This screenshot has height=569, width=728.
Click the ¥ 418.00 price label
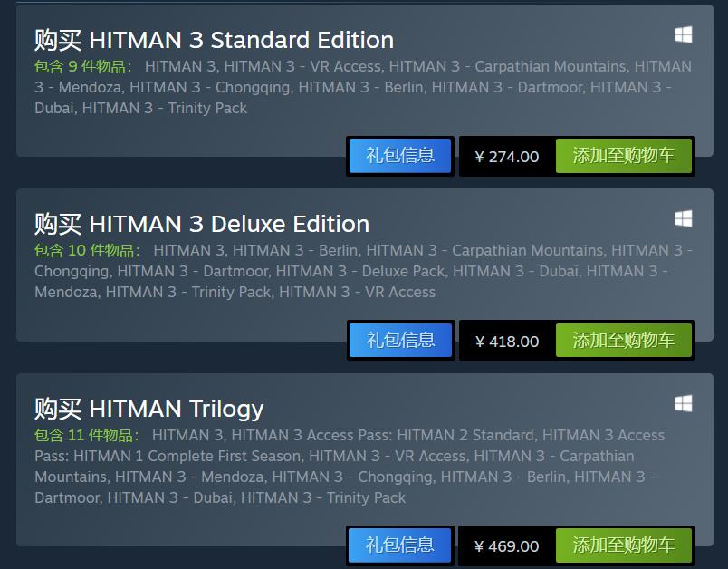point(506,342)
